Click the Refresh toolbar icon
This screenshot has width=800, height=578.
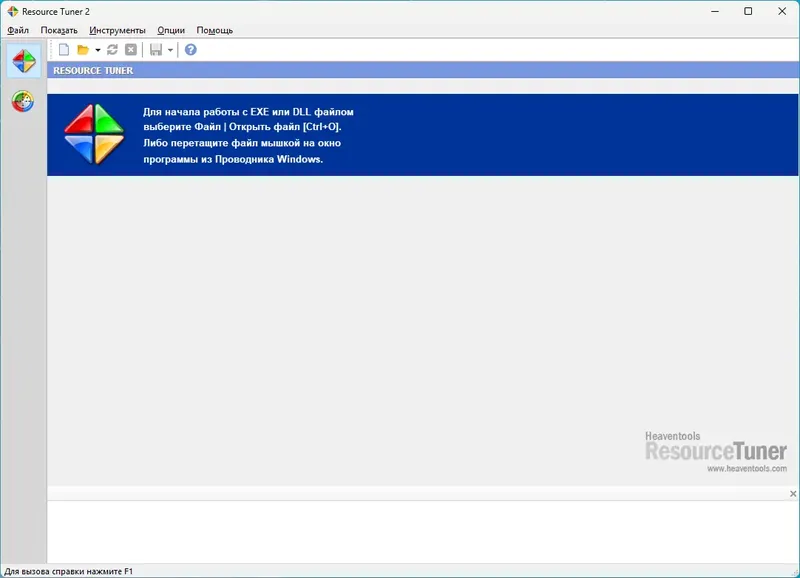click(x=112, y=50)
